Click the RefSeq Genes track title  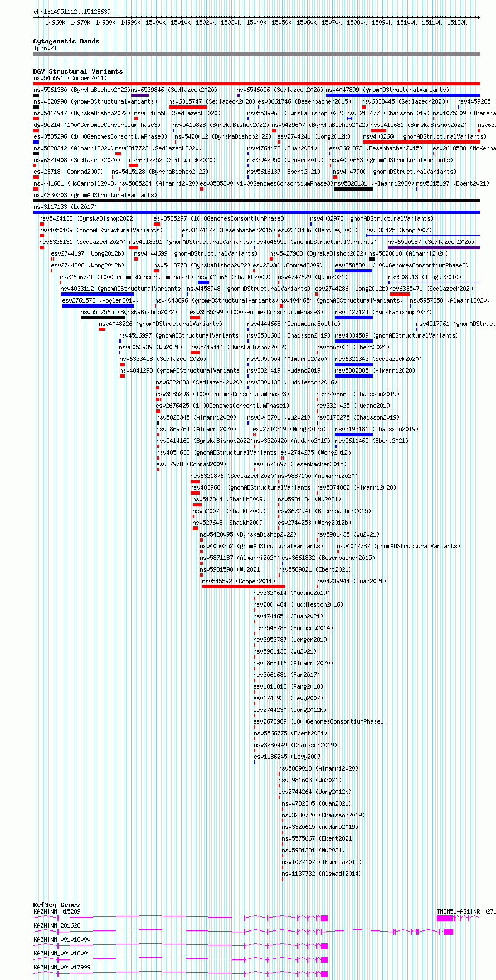[x=56, y=905]
